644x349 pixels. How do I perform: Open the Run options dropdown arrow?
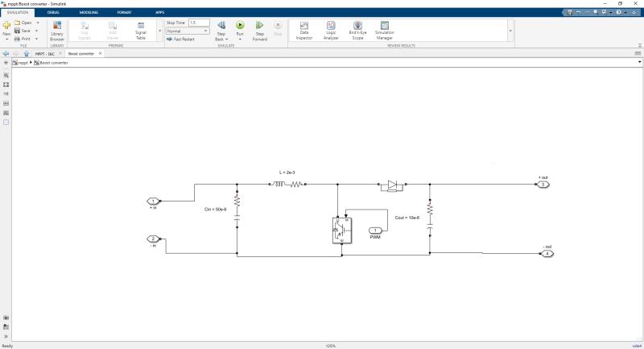240,39
